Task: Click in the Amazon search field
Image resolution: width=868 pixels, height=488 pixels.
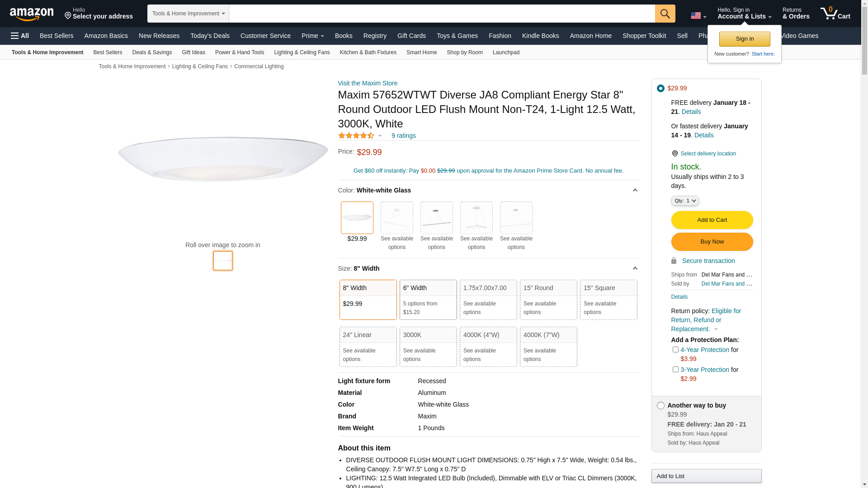Action: 442,14
